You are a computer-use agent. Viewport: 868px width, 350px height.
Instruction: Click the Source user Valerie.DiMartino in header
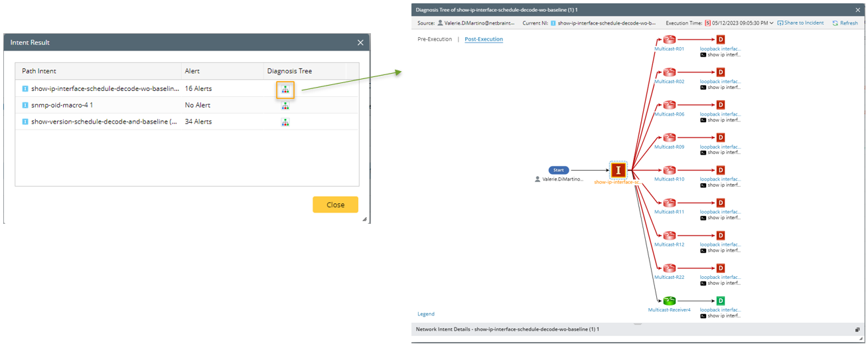480,23
